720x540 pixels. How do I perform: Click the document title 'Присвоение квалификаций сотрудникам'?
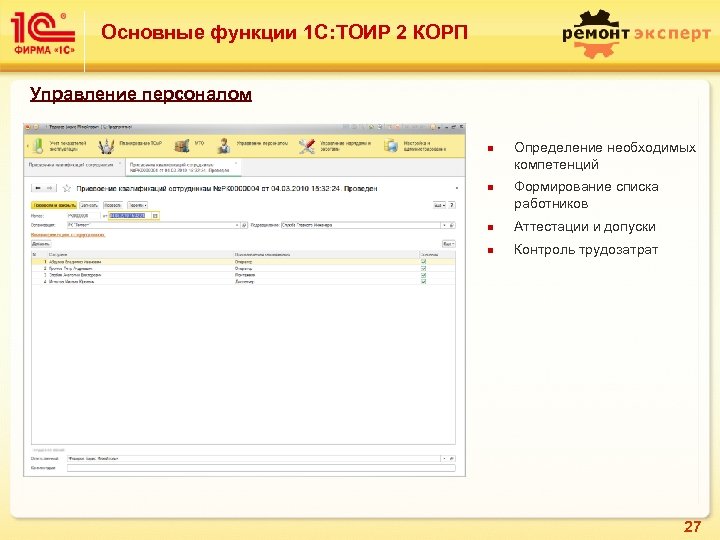(x=144, y=188)
